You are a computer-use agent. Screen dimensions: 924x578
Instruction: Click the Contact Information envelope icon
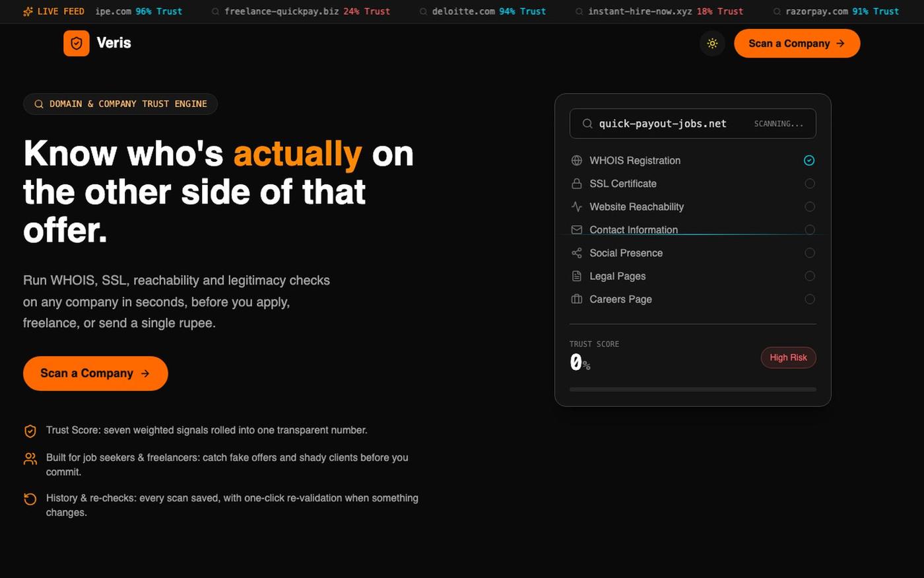pyautogui.click(x=576, y=230)
